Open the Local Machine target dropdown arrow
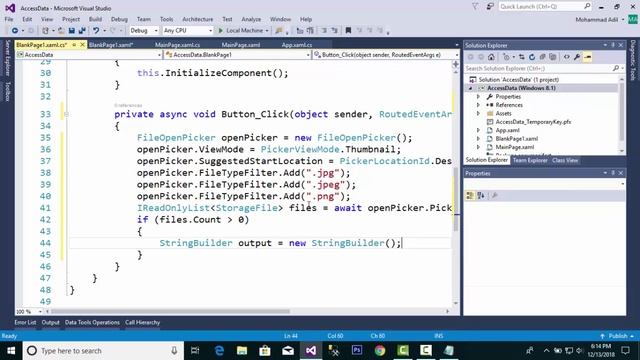 click(267, 31)
